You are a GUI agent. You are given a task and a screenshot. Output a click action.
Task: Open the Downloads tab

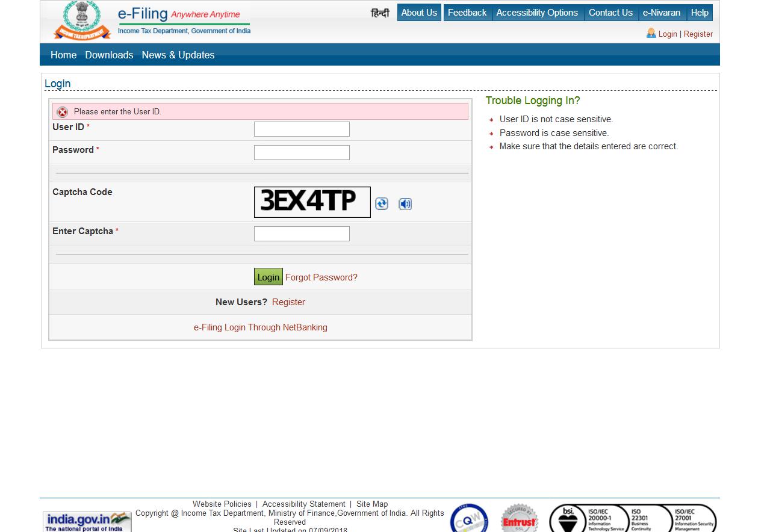(109, 55)
